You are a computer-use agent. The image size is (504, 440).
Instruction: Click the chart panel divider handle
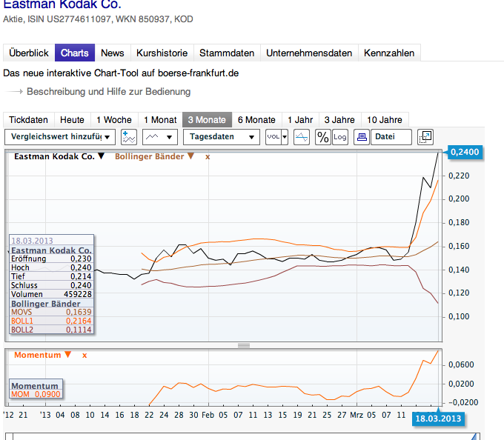244,345
